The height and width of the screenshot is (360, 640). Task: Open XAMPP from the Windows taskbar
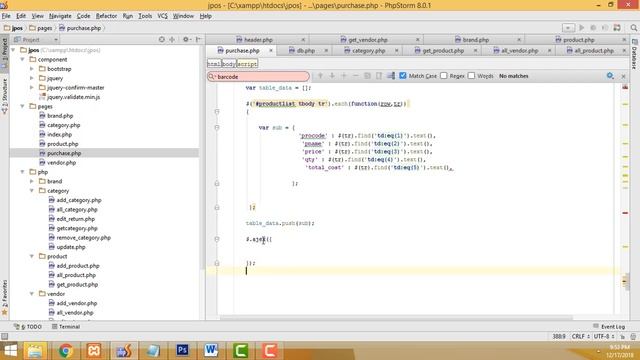tap(94, 350)
